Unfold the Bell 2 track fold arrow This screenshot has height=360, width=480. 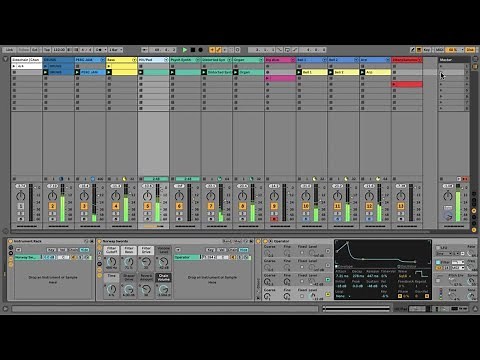coord(356,60)
